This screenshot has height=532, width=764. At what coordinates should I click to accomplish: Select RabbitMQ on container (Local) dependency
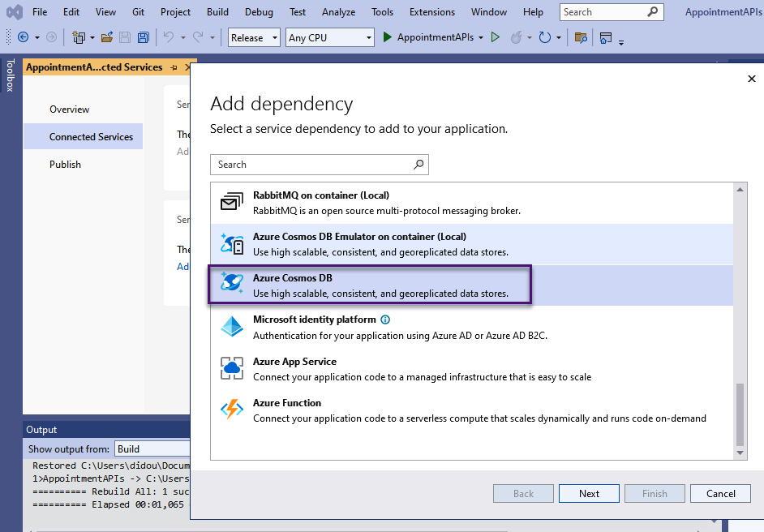472,203
